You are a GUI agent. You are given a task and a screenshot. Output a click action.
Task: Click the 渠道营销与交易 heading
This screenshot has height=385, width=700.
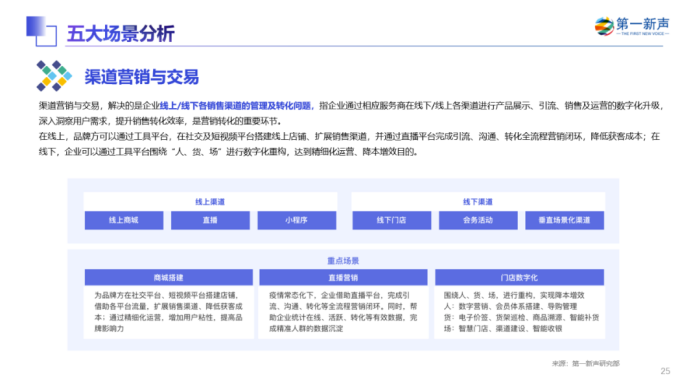(142, 77)
